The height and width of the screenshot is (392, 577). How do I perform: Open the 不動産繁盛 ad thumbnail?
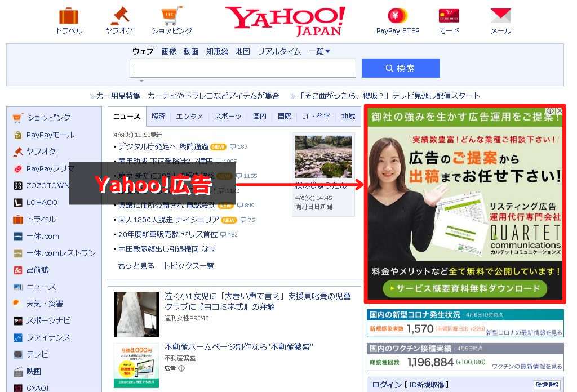tap(136, 366)
